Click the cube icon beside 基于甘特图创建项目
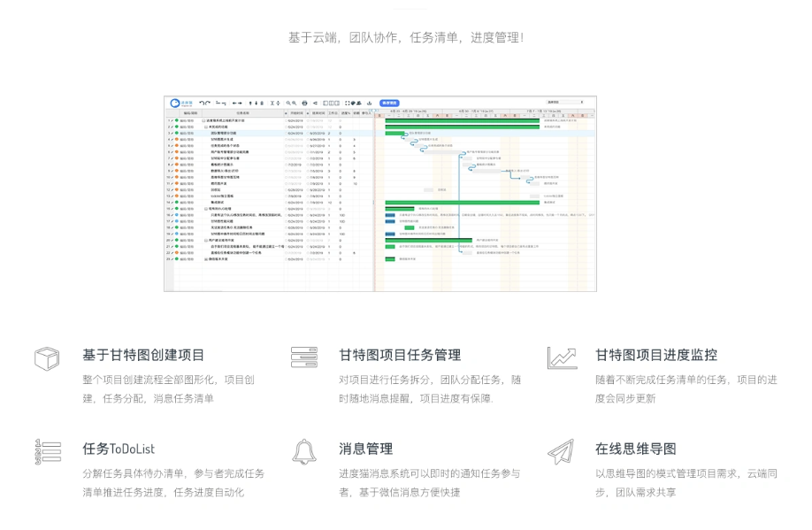This screenshot has height=530, width=812. click(47, 358)
